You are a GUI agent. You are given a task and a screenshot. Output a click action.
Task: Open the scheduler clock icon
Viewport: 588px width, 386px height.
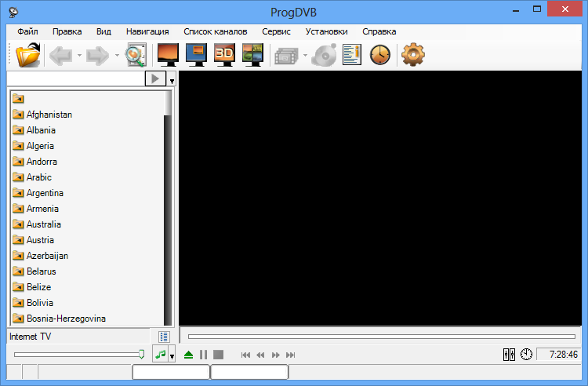380,55
